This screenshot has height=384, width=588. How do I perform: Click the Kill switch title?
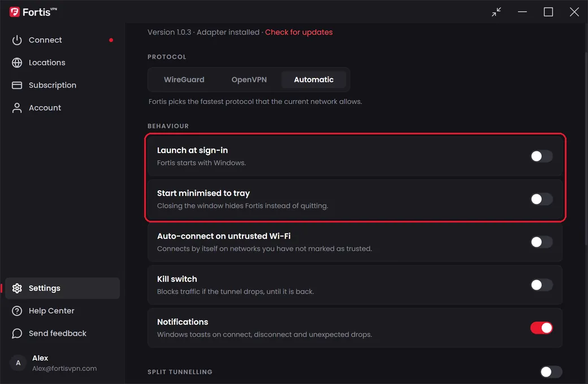click(177, 279)
